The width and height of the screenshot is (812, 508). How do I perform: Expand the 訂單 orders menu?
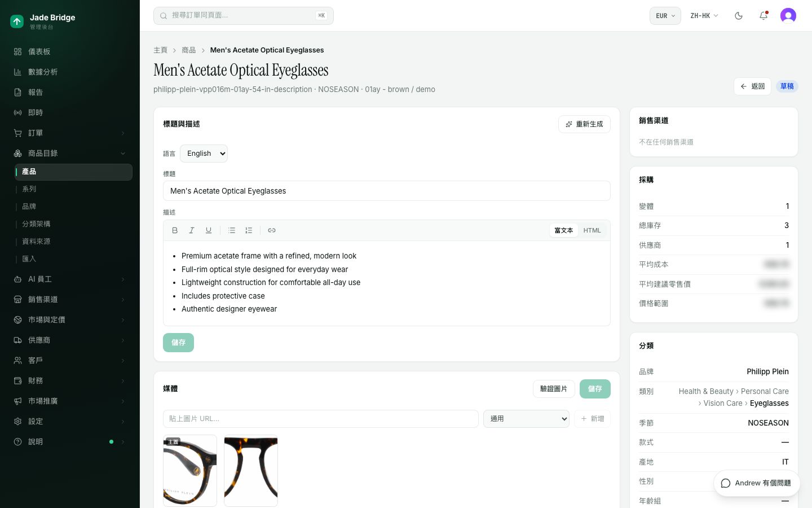click(70, 133)
